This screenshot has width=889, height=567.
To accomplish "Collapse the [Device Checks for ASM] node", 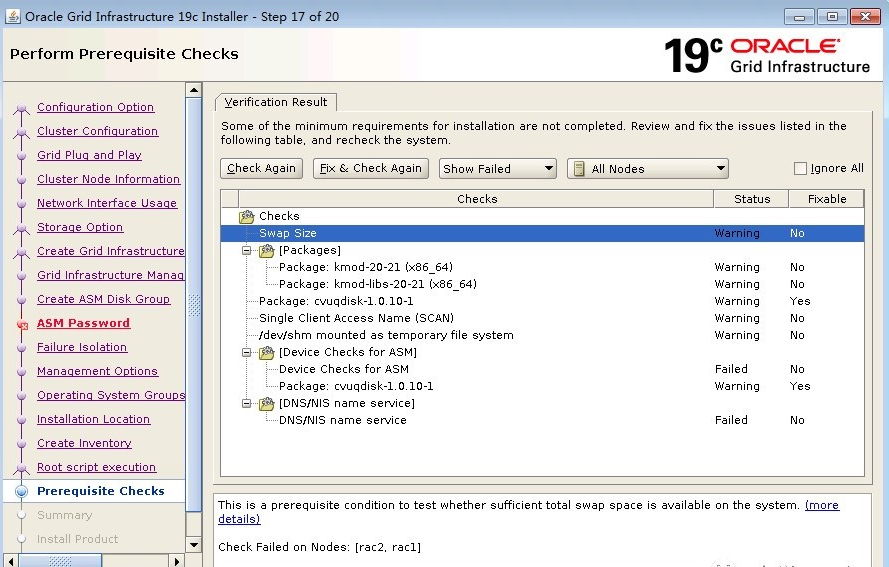I will click(247, 352).
